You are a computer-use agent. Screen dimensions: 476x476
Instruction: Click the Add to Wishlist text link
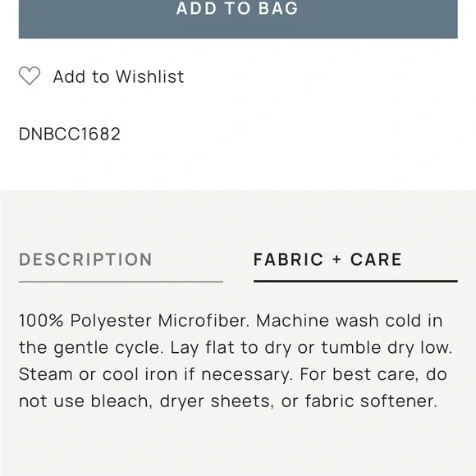119,76
